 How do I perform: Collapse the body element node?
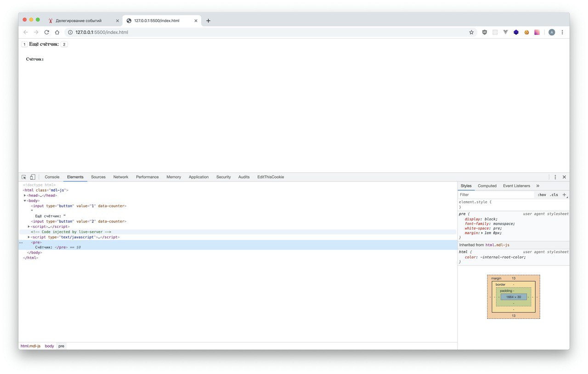[x=25, y=201]
